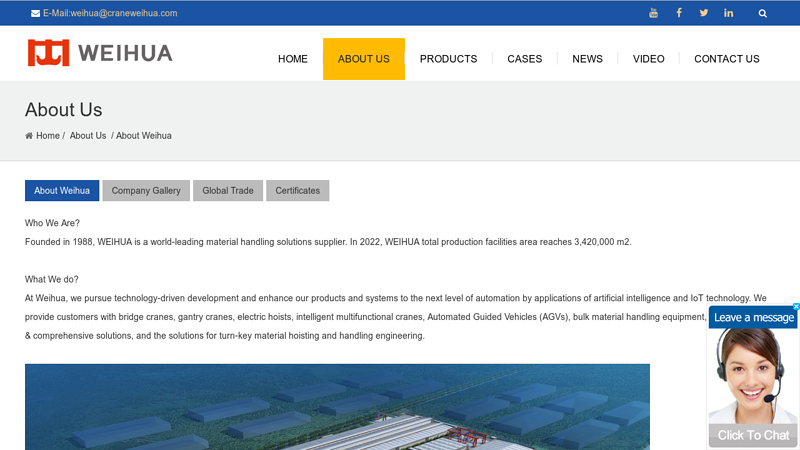Click the envelope email icon
800x450 pixels.
(35, 13)
